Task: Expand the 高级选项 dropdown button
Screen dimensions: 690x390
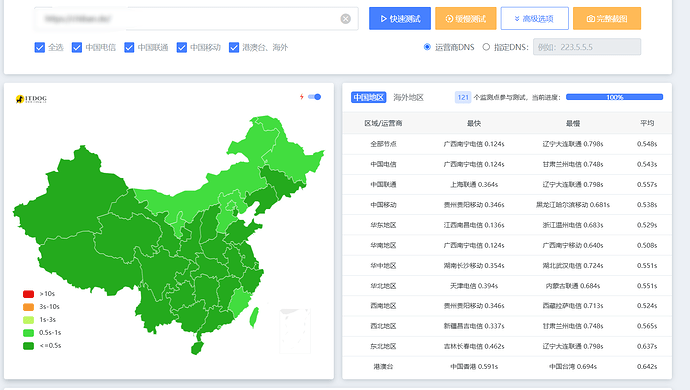Action: click(534, 18)
